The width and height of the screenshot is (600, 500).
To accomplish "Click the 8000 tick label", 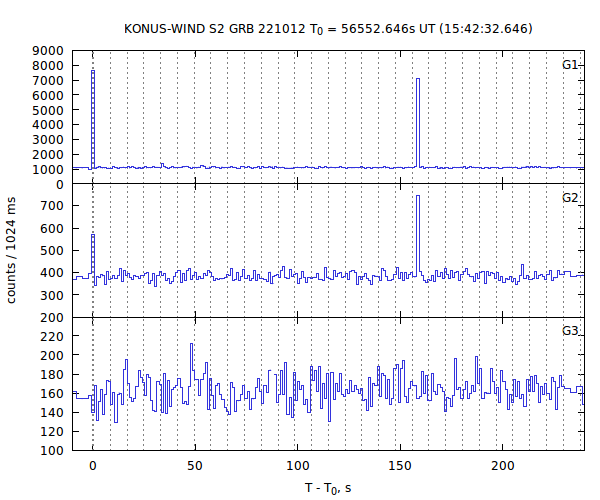I will pyautogui.click(x=48, y=66).
